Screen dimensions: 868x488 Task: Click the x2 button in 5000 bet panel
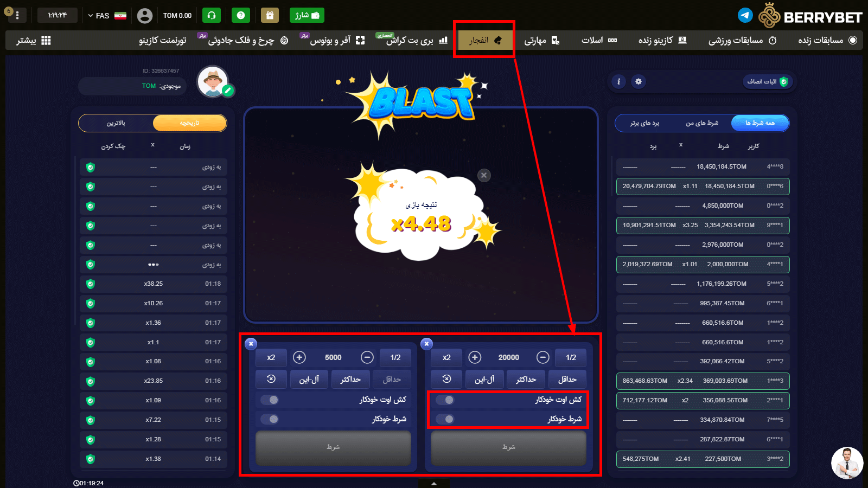tap(271, 357)
